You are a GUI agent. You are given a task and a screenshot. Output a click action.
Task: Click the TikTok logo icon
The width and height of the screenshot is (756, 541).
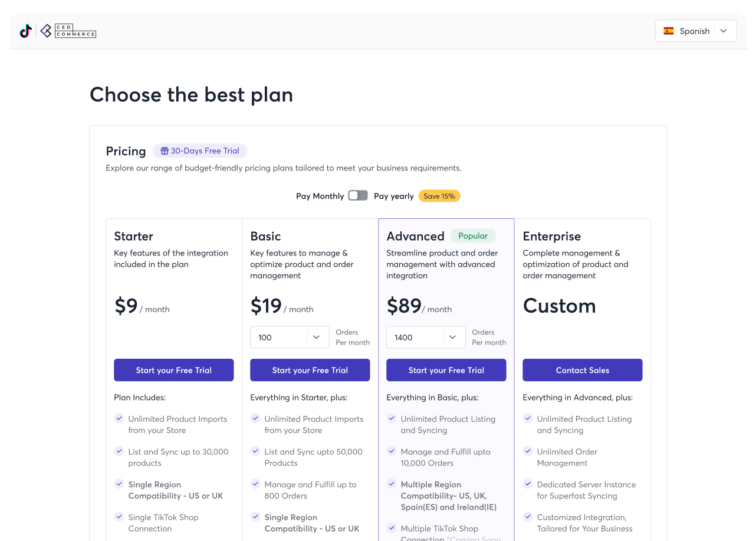click(x=26, y=31)
